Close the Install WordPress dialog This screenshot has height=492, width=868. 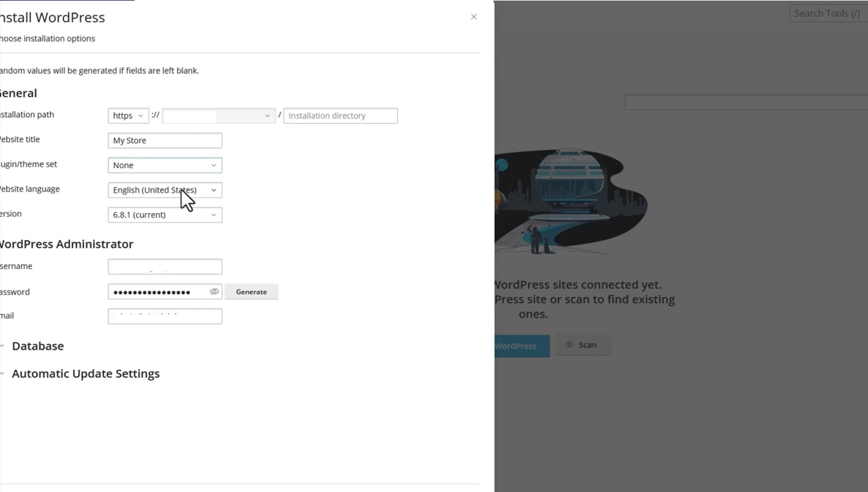point(474,17)
